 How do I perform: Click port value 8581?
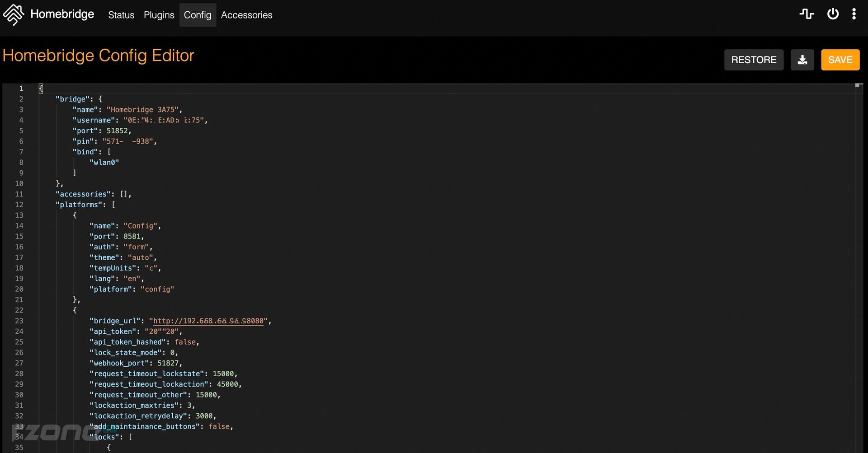click(132, 236)
